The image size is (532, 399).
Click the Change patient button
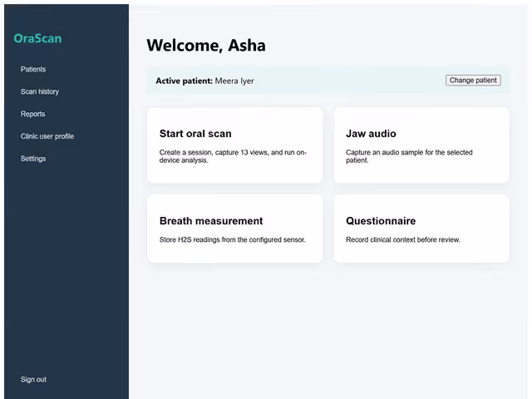(x=473, y=81)
